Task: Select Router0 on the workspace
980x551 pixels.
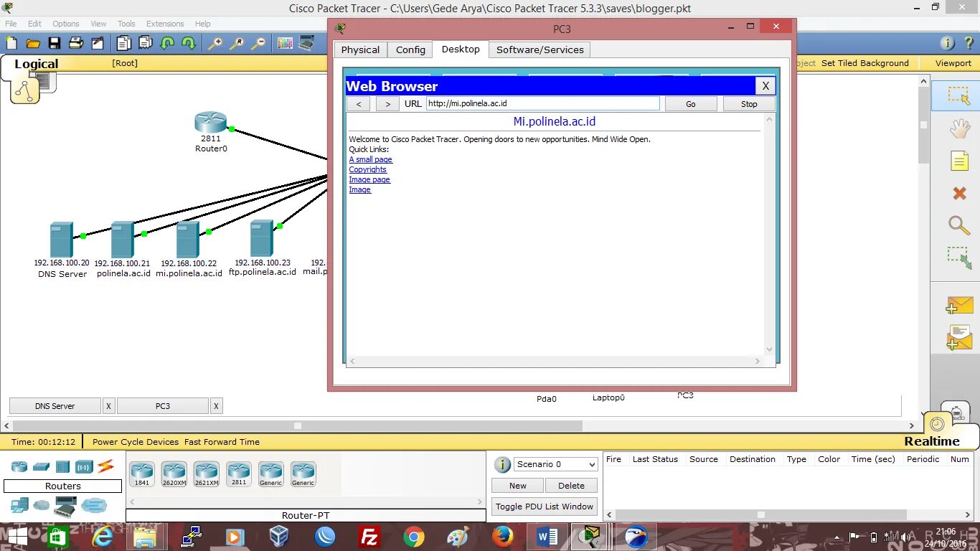Action: point(211,123)
